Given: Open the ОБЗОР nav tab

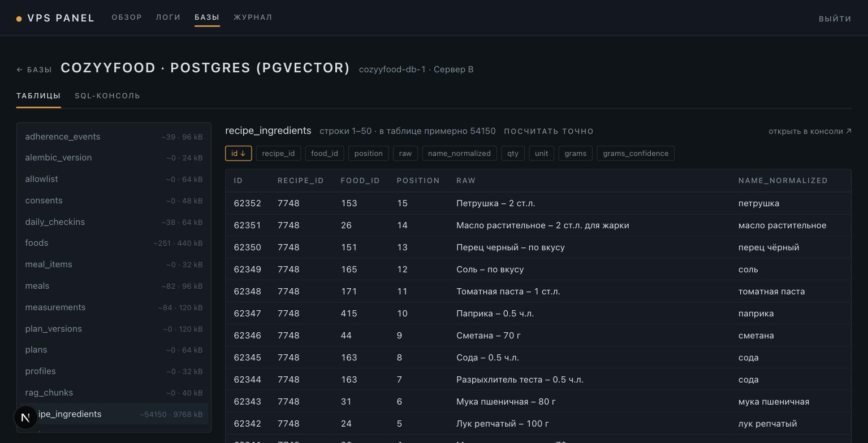Looking at the screenshot, I should tap(127, 18).
